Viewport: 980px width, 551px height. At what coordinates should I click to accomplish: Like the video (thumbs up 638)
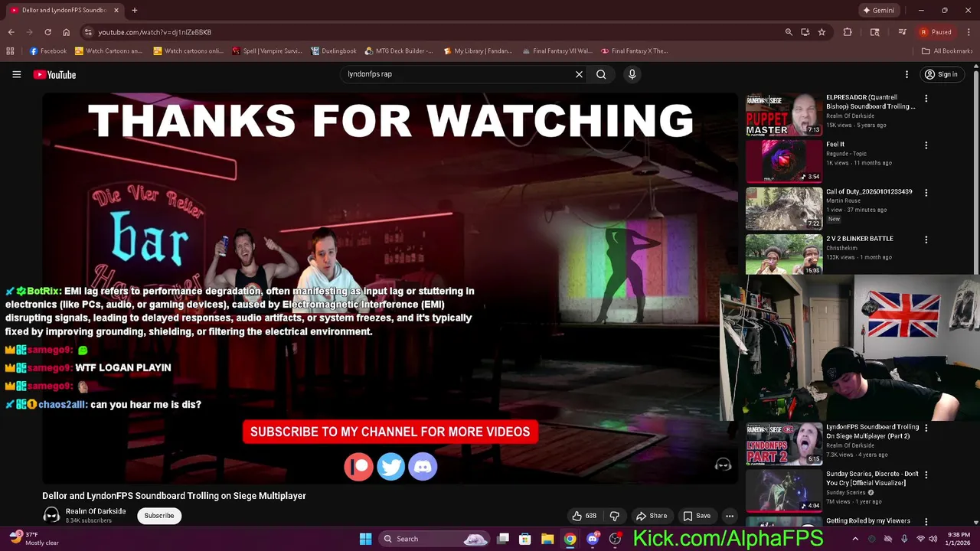584,516
